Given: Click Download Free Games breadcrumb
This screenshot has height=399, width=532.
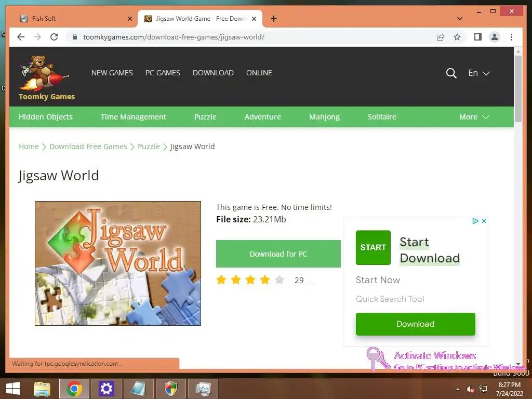Looking at the screenshot, I should [88, 147].
